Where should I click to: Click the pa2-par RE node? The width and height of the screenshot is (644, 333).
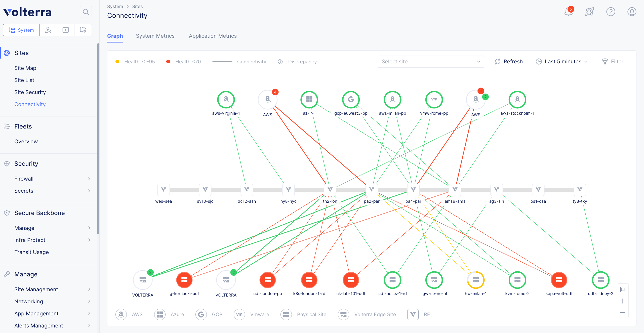point(372,189)
